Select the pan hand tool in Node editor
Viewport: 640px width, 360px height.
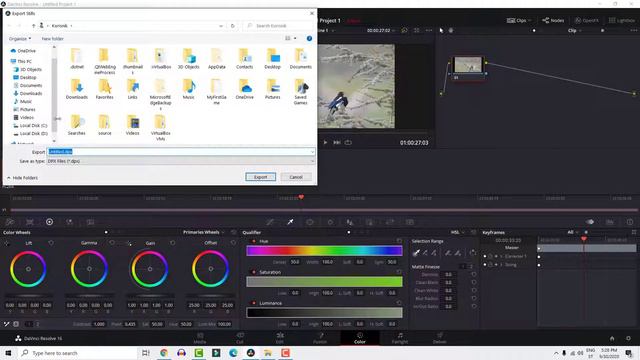pyautogui.click(x=451, y=31)
